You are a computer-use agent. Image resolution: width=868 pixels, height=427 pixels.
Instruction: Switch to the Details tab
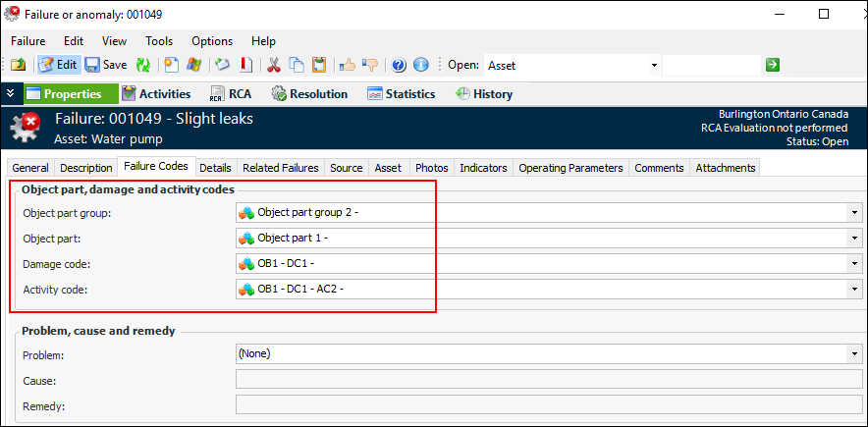click(215, 168)
